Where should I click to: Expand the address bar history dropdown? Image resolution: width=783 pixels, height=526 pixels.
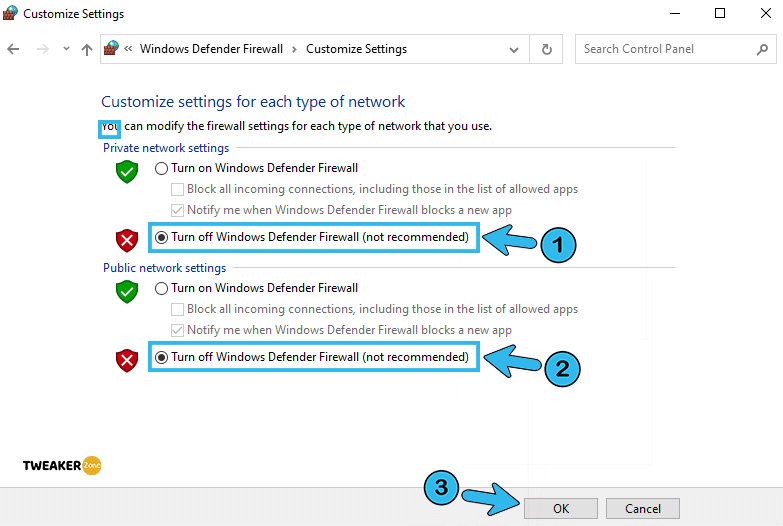pos(514,49)
